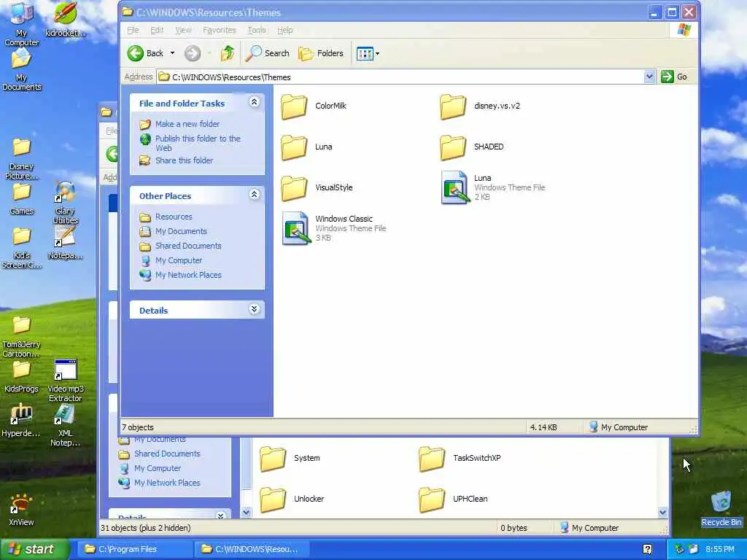Select TaskSwitchXP folder in Program Files window
Image resolution: width=747 pixels, height=560 pixels.
pyautogui.click(x=460, y=458)
